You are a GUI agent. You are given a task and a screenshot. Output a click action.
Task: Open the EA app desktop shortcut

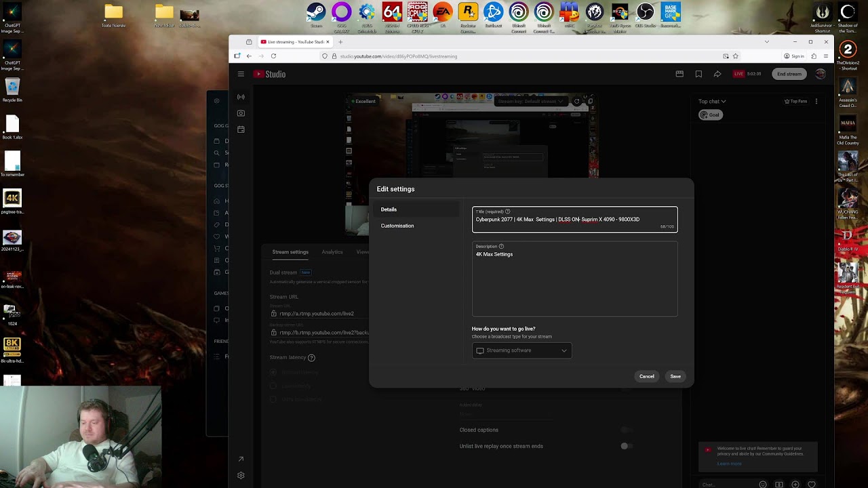point(443,15)
